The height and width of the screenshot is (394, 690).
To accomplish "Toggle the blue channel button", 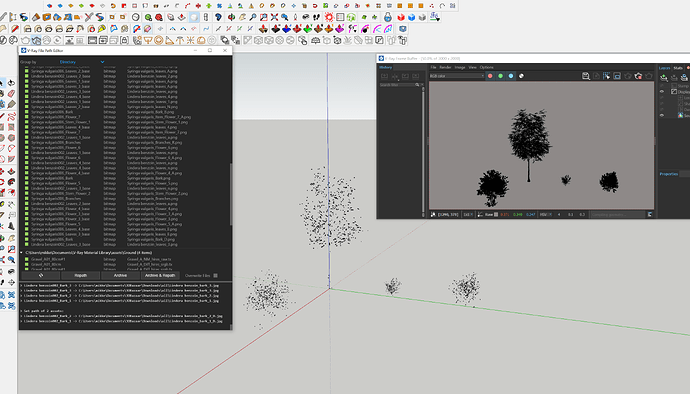I will tap(511, 76).
